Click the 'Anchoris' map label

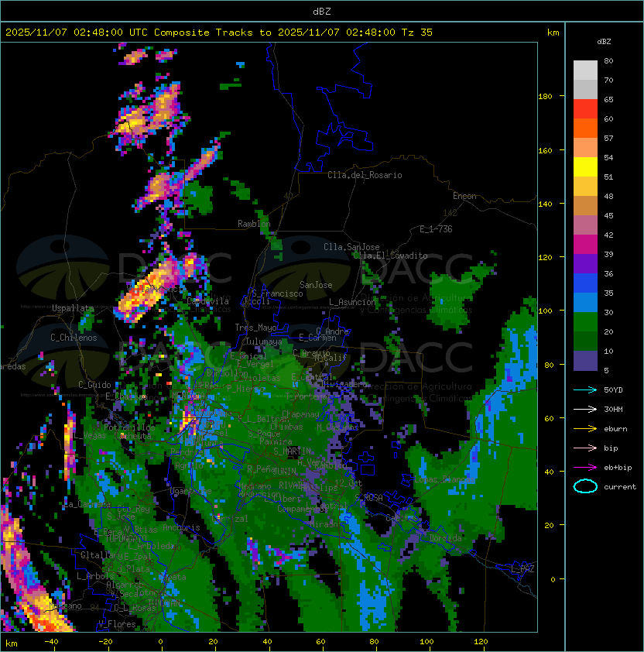click(181, 527)
